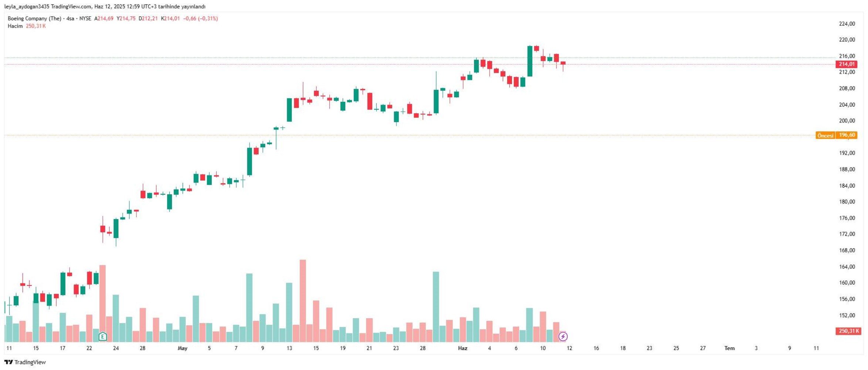Screen dimensions: 868x370
Task: Click the 224,00 label on the price axis
Action: coord(847,24)
